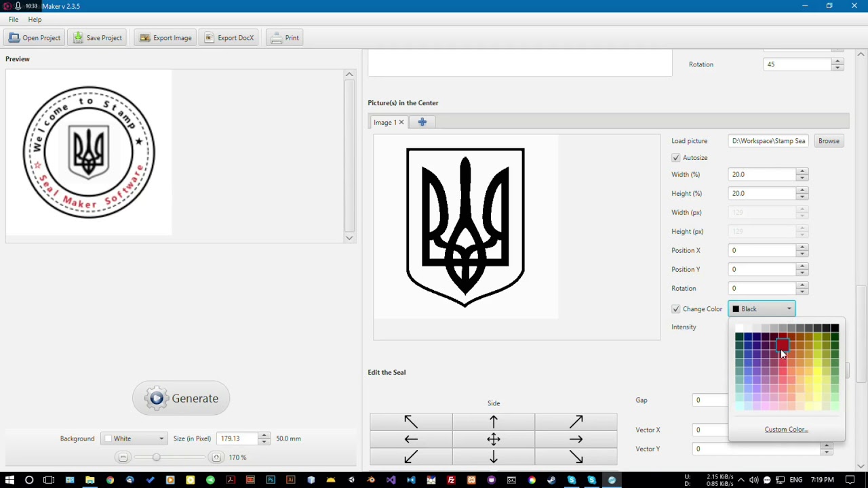The image size is (868, 488).
Task: Click the Vector X input field
Action: coord(711,430)
